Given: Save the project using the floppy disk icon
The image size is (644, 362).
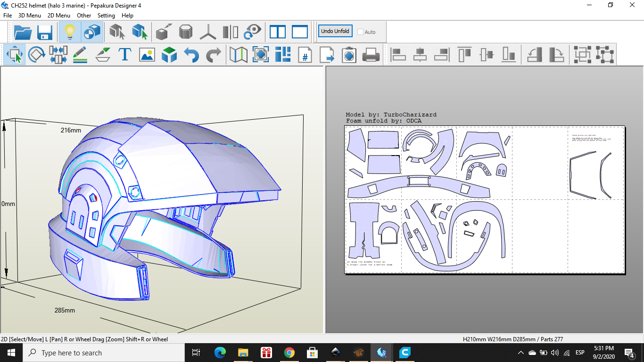Looking at the screenshot, I should click(x=45, y=32).
